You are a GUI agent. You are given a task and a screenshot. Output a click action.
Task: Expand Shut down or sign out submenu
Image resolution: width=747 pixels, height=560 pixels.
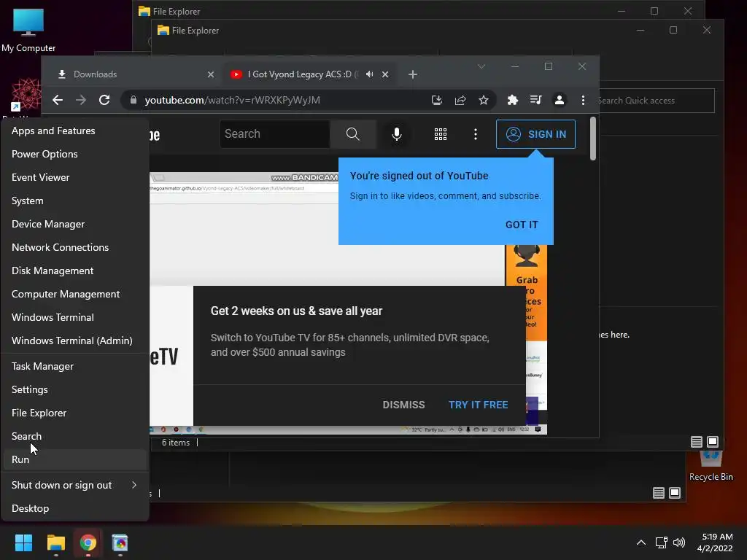tap(75, 485)
